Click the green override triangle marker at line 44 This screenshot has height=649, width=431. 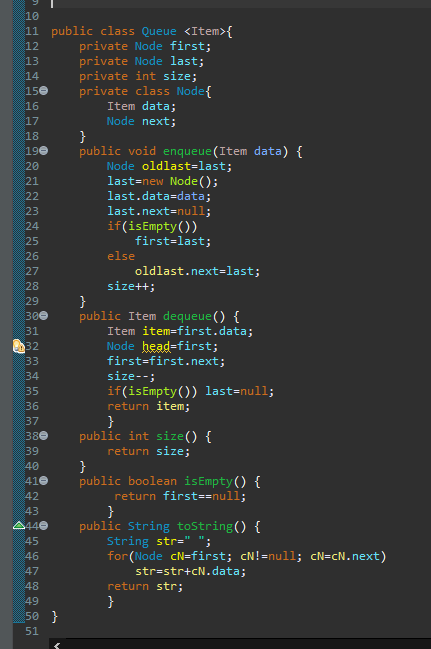(x=19, y=526)
